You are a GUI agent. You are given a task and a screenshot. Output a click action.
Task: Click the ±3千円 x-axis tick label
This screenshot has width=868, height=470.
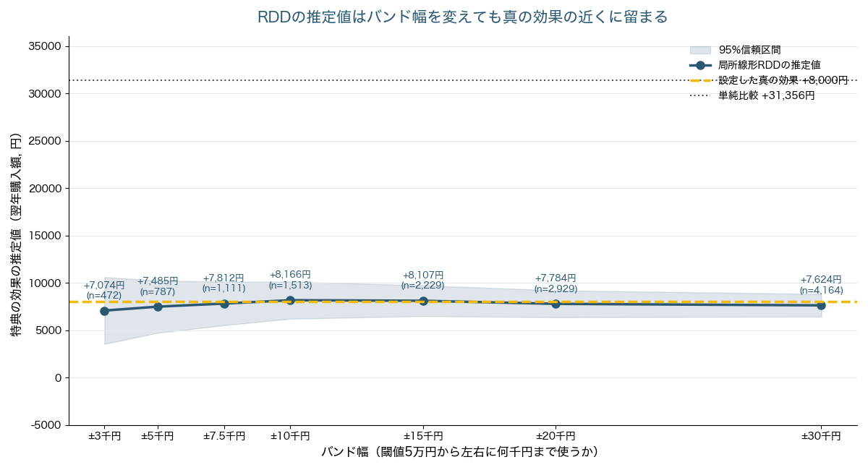coord(105,436)
